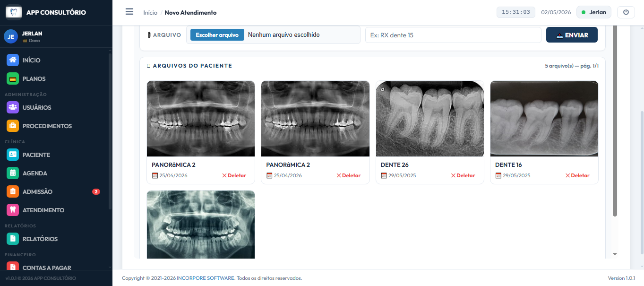Click the ENVIAR upload button
The height and width of the screenshot is (286, 644).
pyautogui.click(x=572, y=35)
